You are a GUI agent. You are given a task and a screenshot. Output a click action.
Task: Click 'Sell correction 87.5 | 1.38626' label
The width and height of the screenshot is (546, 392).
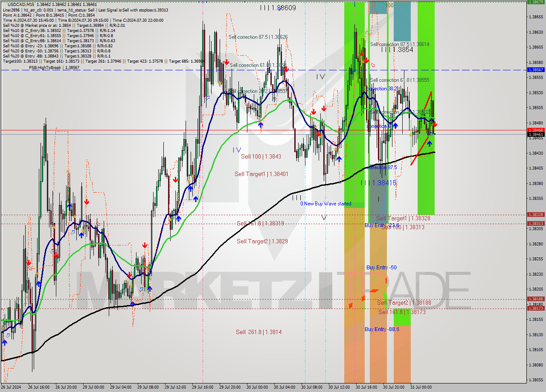(x=258, y=37)
